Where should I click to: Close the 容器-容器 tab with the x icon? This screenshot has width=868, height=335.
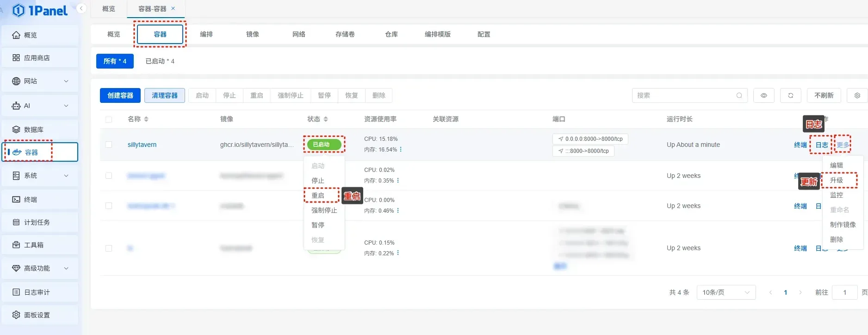173,8
